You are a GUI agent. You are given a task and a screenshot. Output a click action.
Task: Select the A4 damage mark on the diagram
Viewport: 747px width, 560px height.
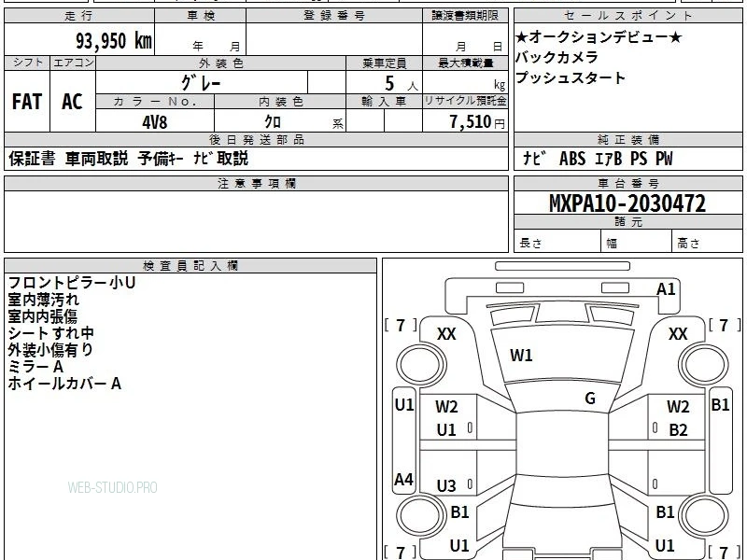403,479
